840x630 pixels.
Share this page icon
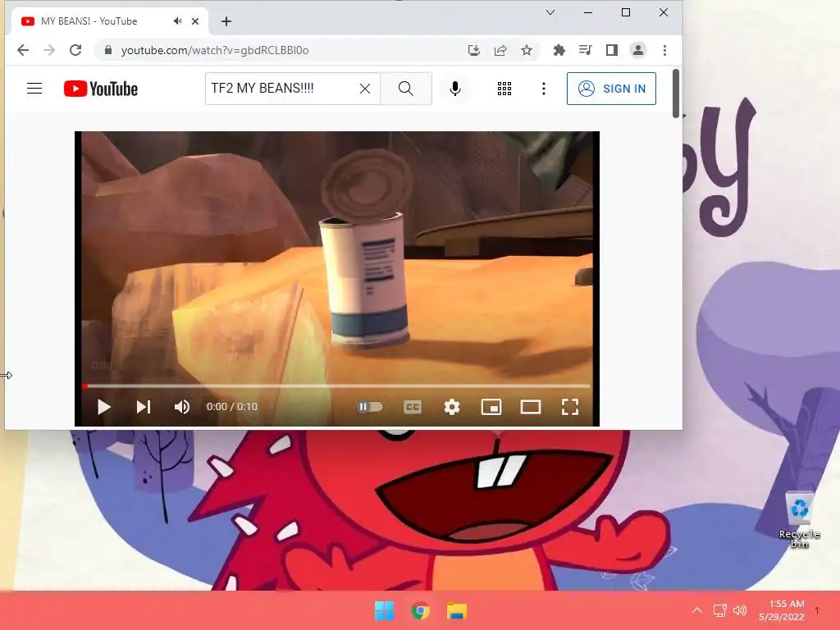click(500, 50)
